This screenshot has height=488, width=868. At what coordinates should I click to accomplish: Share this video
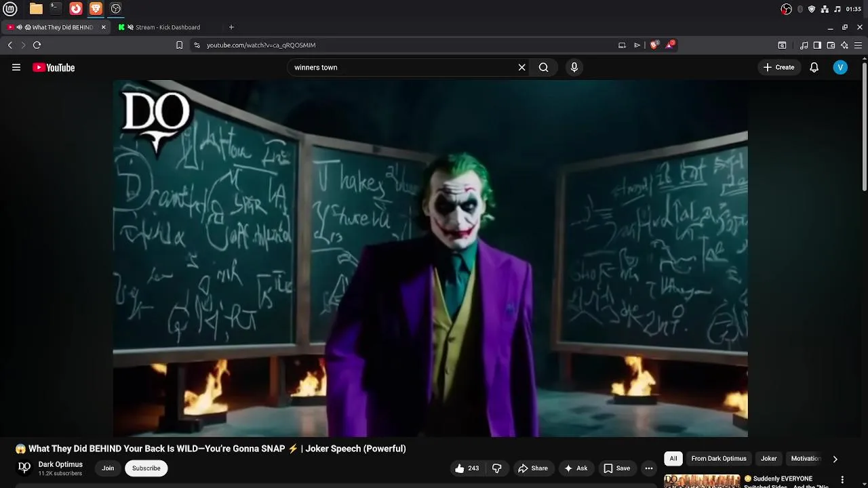pos(532,468)
